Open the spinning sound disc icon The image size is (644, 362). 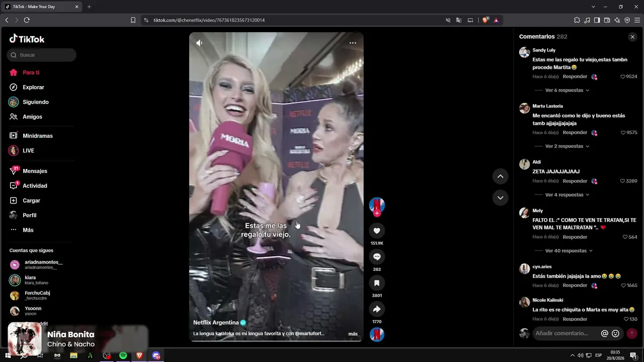click(377, 334)
